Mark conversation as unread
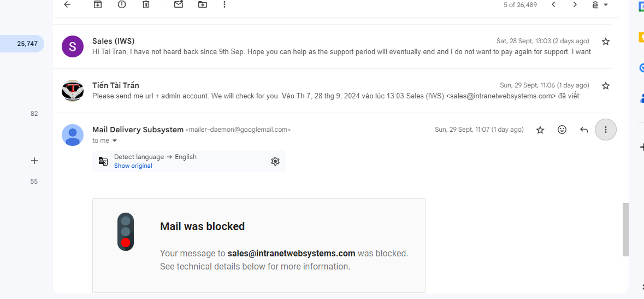 click(178, 4)
